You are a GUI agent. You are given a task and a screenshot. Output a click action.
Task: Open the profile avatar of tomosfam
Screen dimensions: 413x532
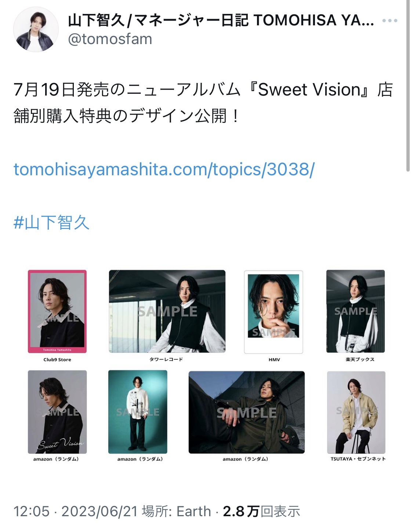[36, 29]
